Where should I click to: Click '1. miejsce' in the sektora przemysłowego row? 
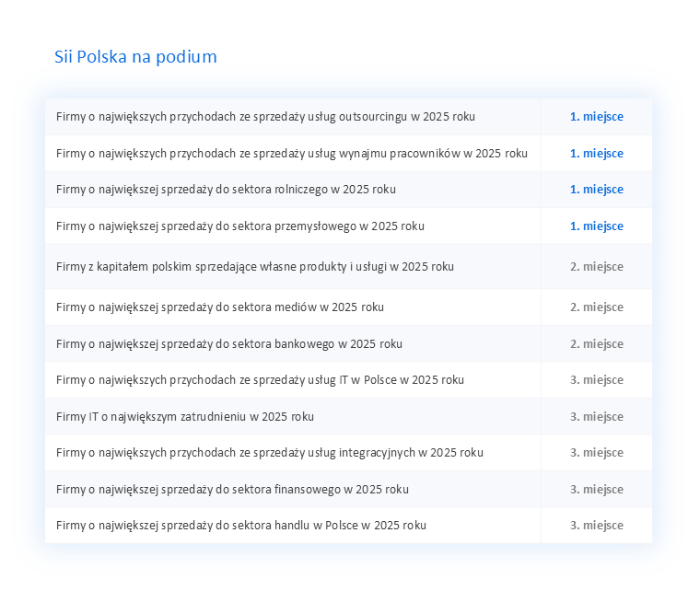pyautogui.click(x=597, y=226)
